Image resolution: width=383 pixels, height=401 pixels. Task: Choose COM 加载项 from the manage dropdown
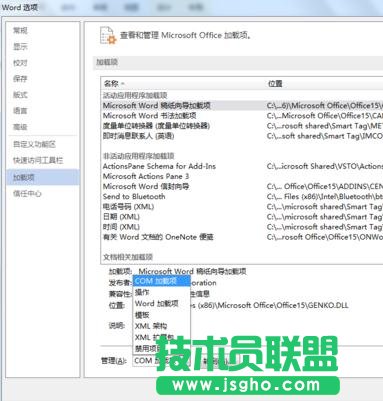click(x=162, y=281)
